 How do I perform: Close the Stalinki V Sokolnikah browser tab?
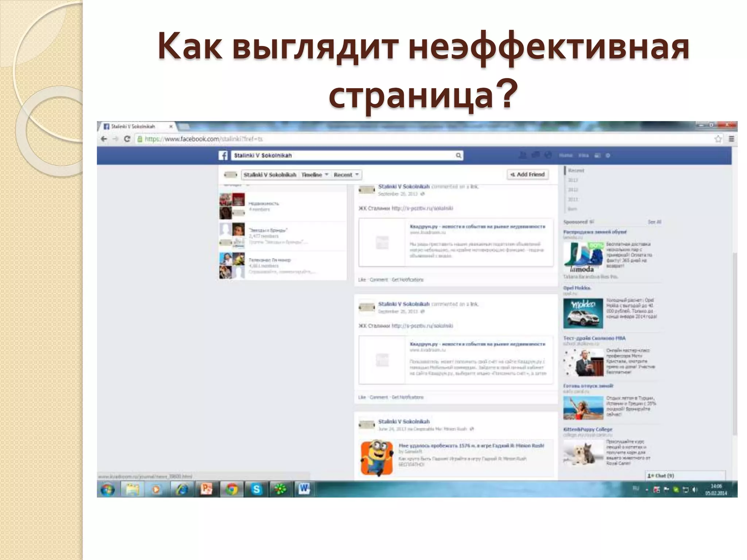(x=171, y=127)
